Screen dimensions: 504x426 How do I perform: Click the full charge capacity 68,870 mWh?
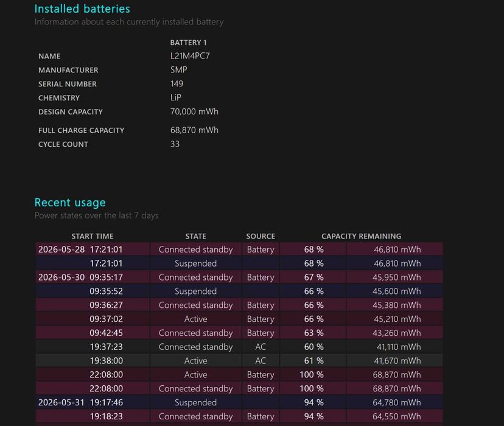pos(194,130)
